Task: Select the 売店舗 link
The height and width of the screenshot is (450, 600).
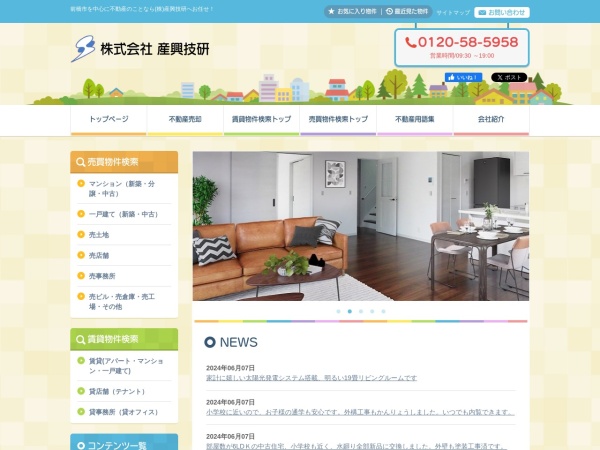Action: [99, 256]
